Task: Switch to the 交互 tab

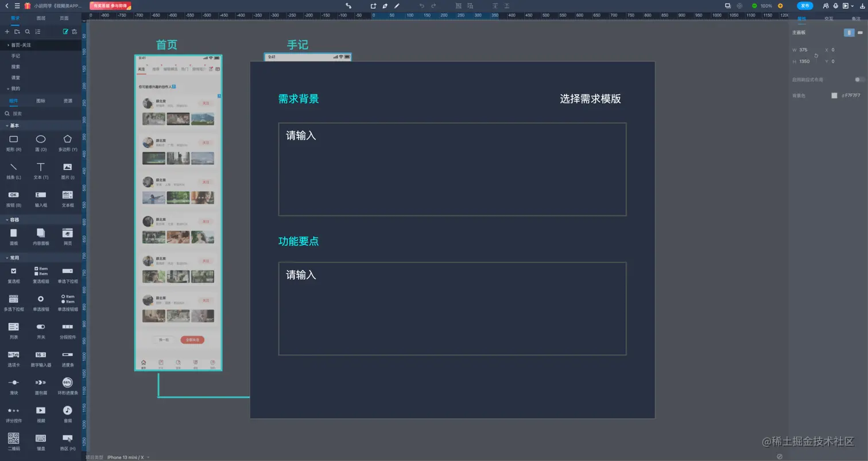Action: click(828, 19)
